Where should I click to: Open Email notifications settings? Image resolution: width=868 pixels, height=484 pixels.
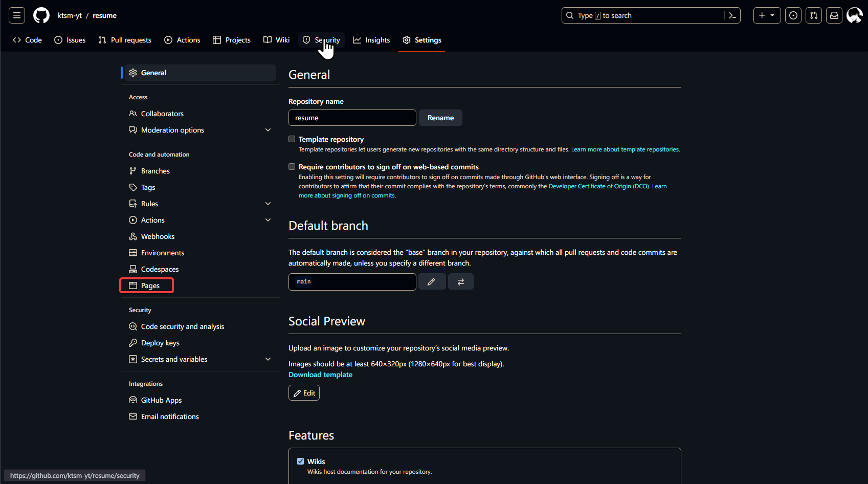[199, 416]
